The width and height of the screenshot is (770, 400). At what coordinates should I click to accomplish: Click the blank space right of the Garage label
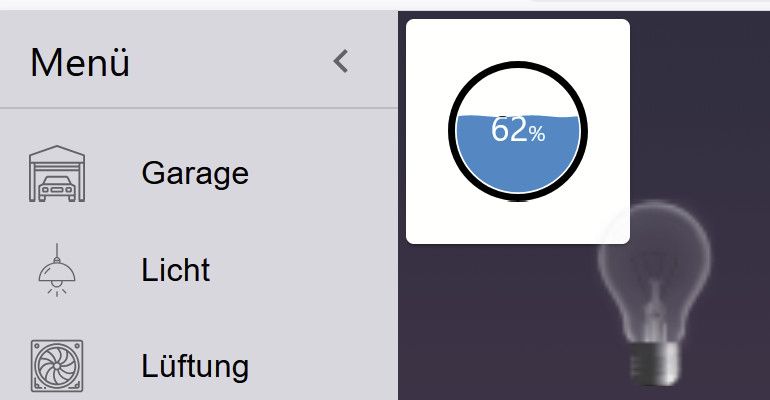tap(320, 174)
